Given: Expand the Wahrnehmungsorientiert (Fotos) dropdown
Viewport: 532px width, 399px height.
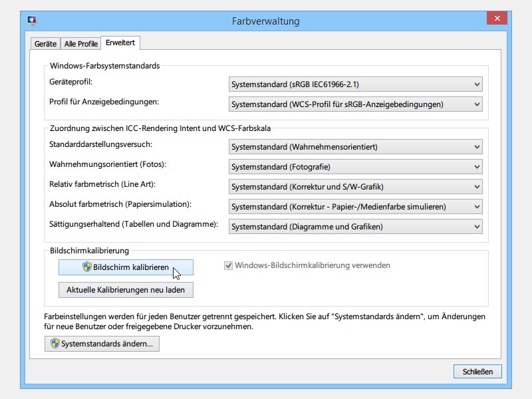Looking at the screenshot, I should coord(356,167).
